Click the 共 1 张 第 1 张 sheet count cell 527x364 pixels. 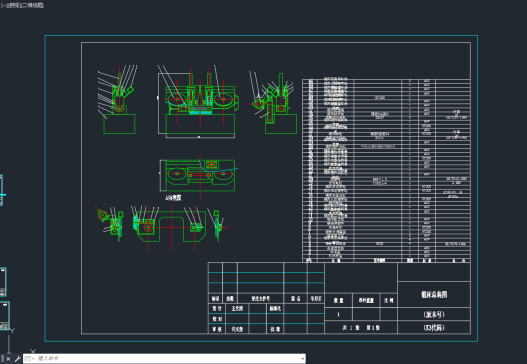pos(361,327)
